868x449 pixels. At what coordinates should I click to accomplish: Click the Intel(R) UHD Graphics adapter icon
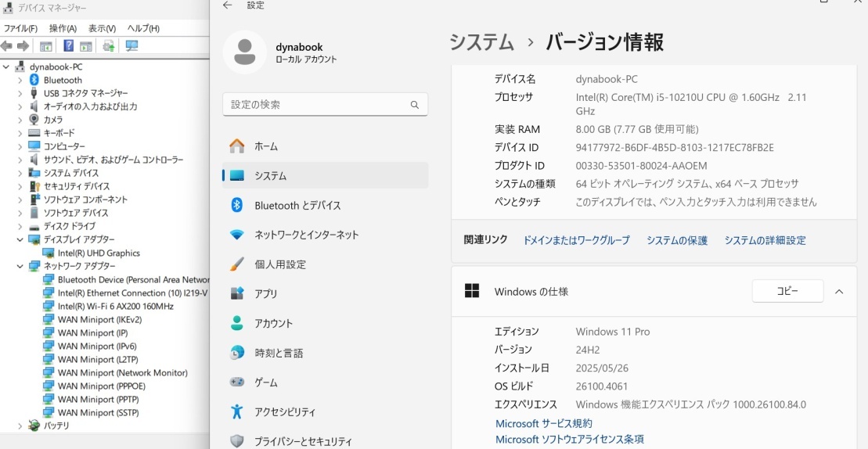(x=49, y=253)
